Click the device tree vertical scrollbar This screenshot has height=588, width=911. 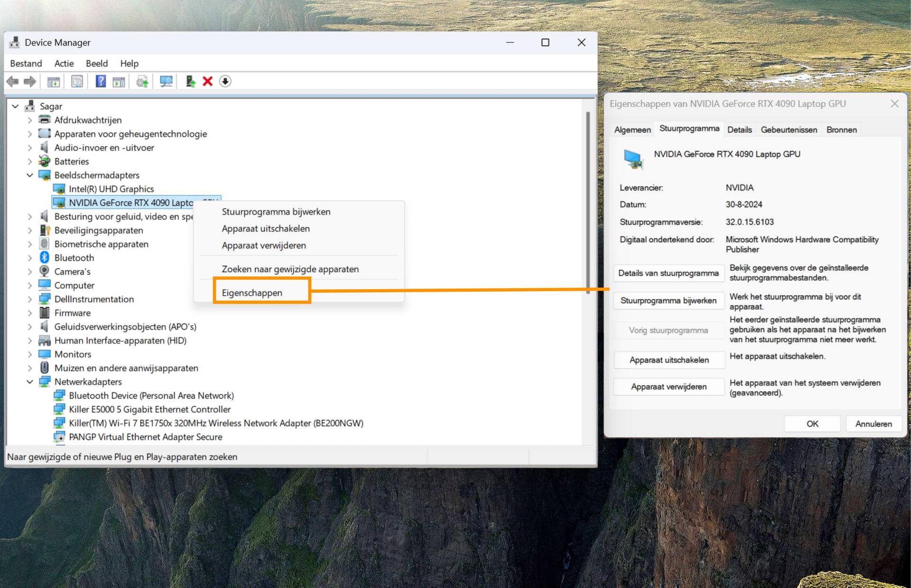[588, 204]
